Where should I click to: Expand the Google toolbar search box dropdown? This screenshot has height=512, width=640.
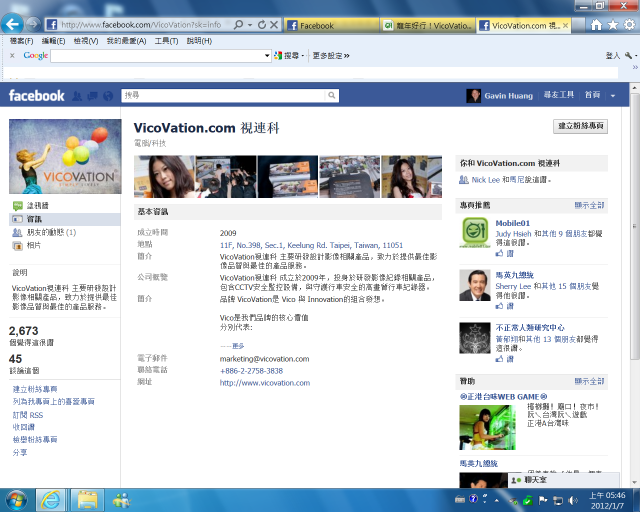tap(267, 56)
